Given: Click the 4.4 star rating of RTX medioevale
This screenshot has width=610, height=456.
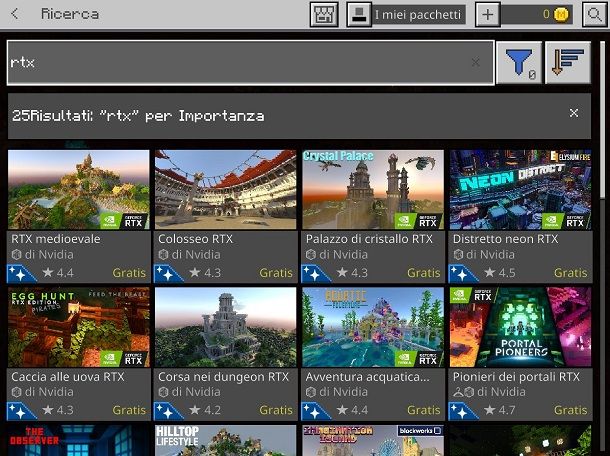Looking at the screenshot, I should (x=58, y=273).
